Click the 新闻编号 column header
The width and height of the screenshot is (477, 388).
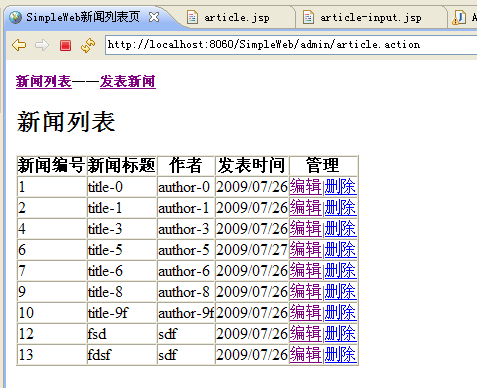(52, 166)
